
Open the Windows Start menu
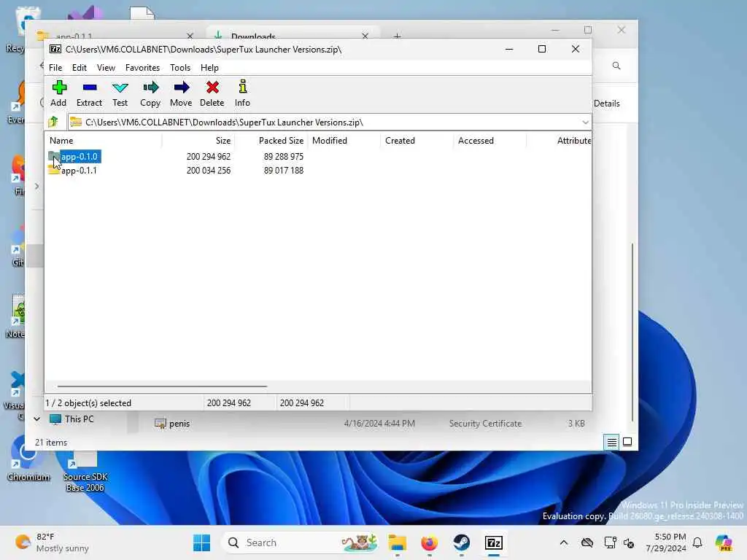(x=202, y=542)
